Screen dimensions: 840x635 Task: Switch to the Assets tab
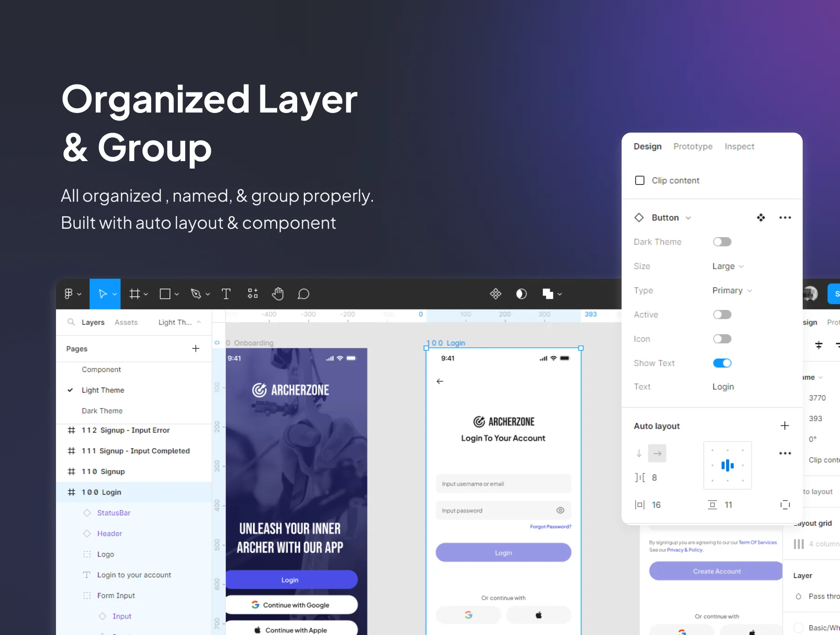126,322
